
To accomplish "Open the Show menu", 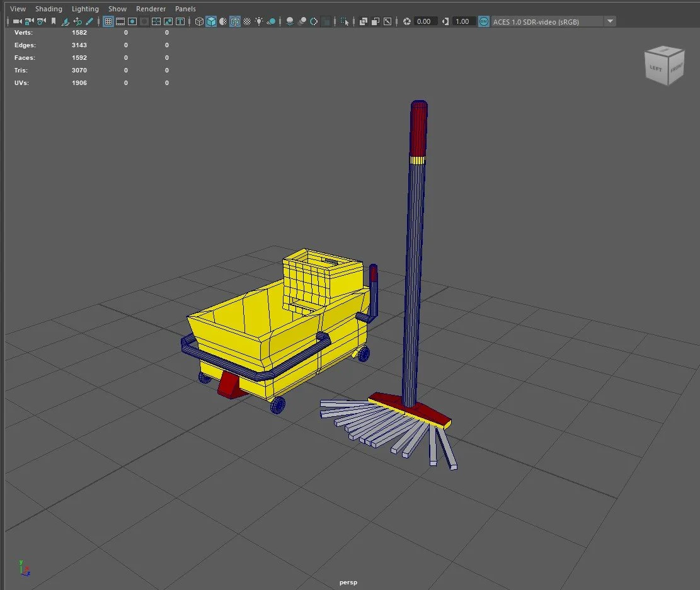I will click(x=117, y=8).
